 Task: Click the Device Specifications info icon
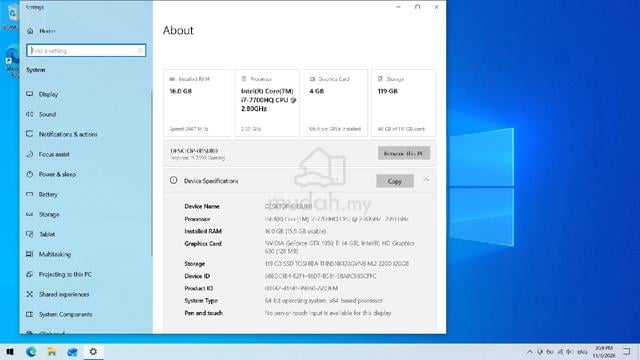coord(173,180)
